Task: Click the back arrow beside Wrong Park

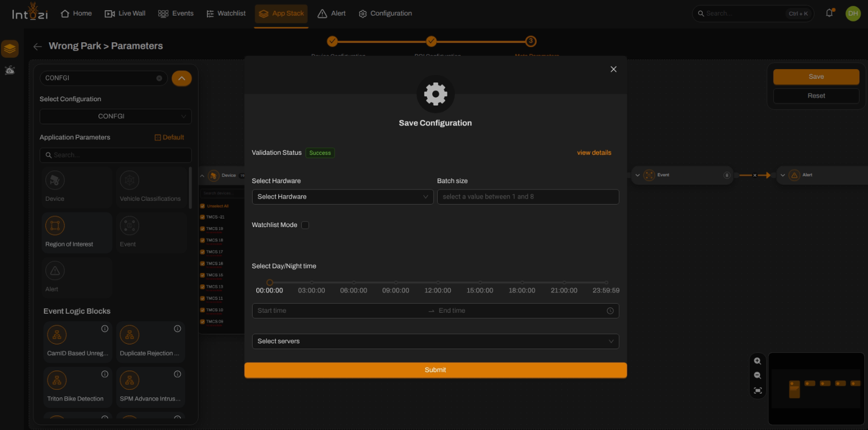Action: [37, 47]
